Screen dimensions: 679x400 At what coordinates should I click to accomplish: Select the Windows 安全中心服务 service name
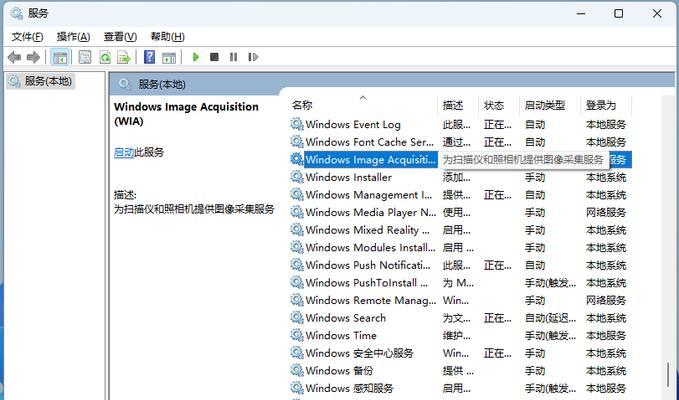click(359, 353)
